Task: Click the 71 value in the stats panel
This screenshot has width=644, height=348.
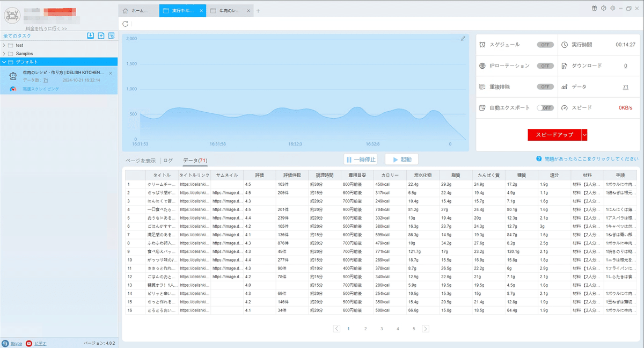Action: [625, 86]
